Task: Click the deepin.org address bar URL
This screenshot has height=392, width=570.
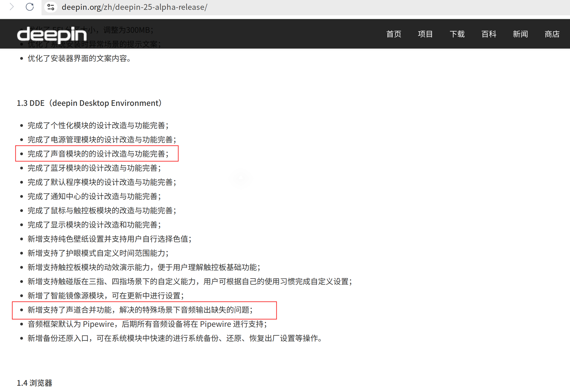Action: [134, 7]
